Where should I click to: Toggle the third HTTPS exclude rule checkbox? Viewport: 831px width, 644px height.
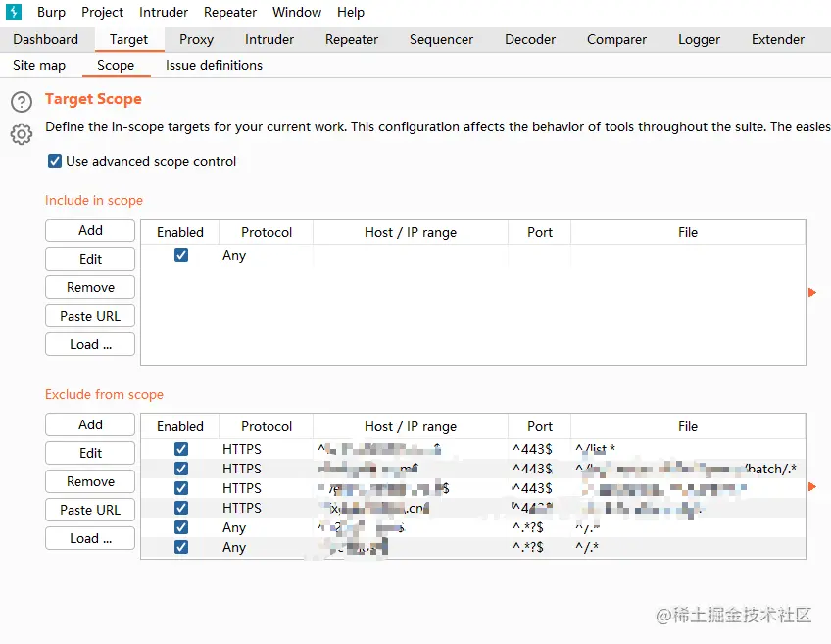click(180, 488)
